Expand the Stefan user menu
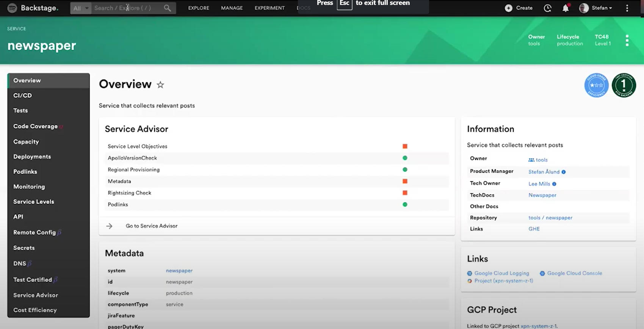The height and width of the screenshot is (329, 644). (602, 8)
